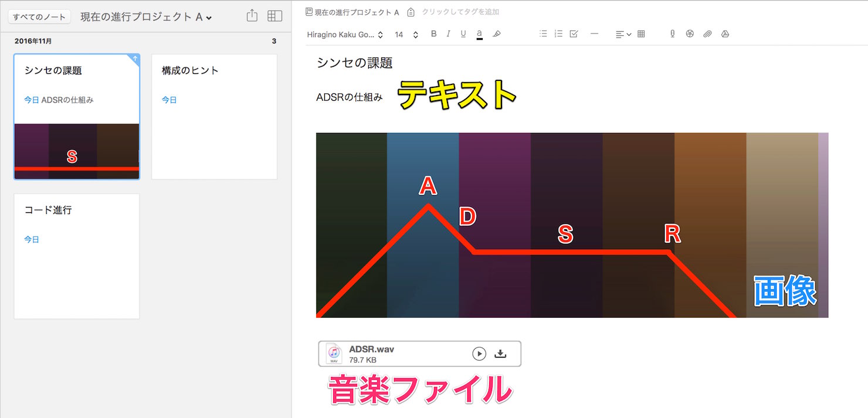Screen dimensions: 868x418
Task: Click the share icon above the note list
Action: click(252, 16)
